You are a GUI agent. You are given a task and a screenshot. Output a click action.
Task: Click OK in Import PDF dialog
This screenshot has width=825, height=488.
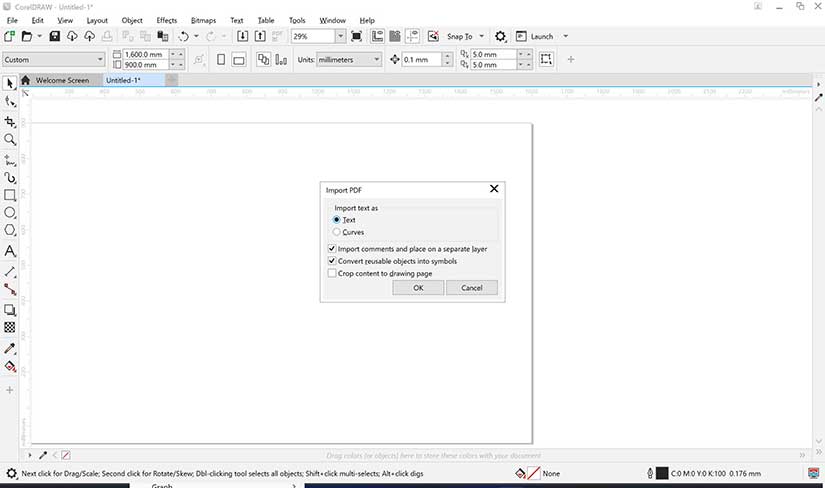(418, 287)
